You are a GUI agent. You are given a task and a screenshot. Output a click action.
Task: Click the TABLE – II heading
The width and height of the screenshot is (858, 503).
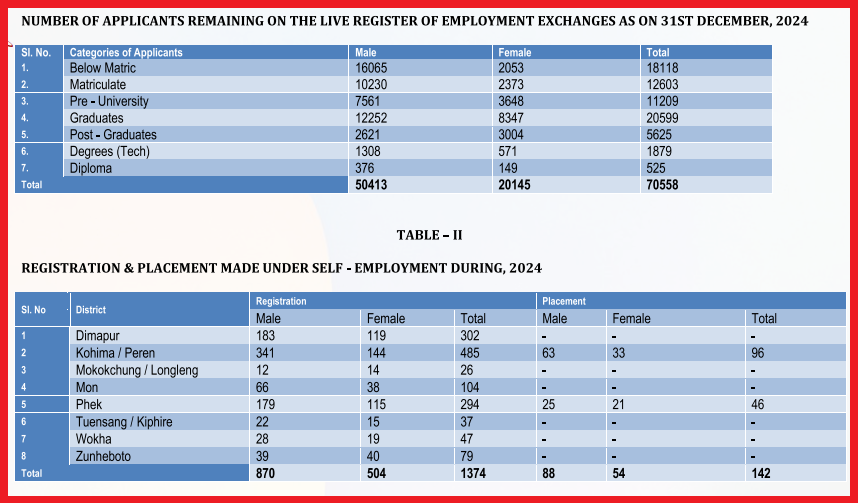pos(429,235)
